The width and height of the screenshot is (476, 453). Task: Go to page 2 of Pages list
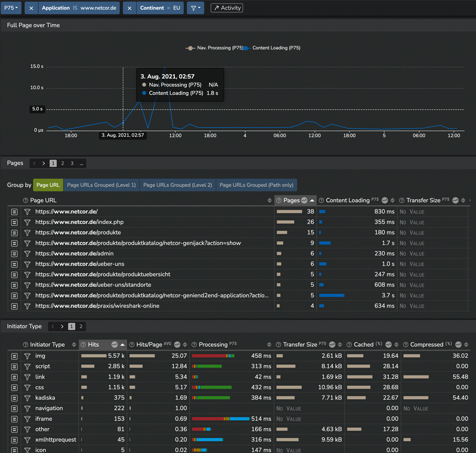point(62,164)
